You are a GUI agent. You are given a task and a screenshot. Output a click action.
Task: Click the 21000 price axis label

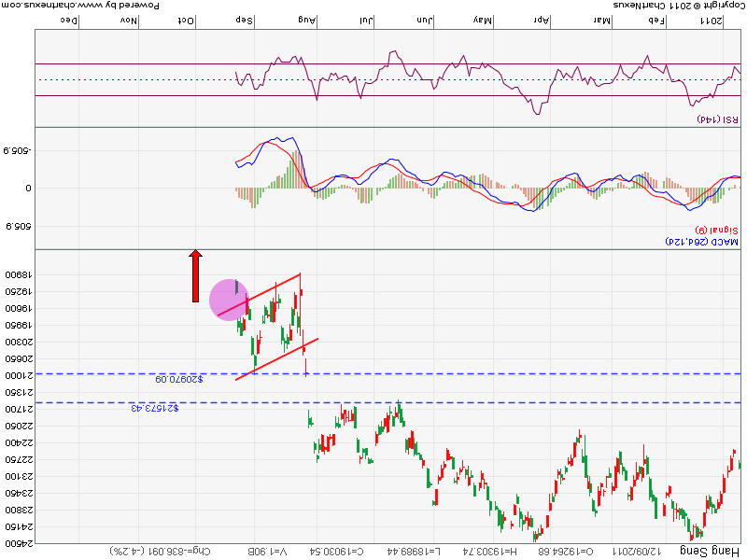tap(19, 375)
